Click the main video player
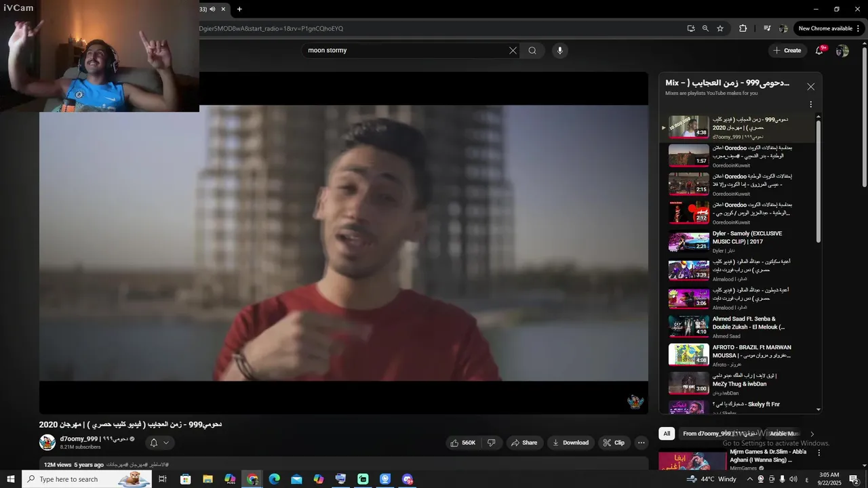868x488 pixels. (344, 243)
